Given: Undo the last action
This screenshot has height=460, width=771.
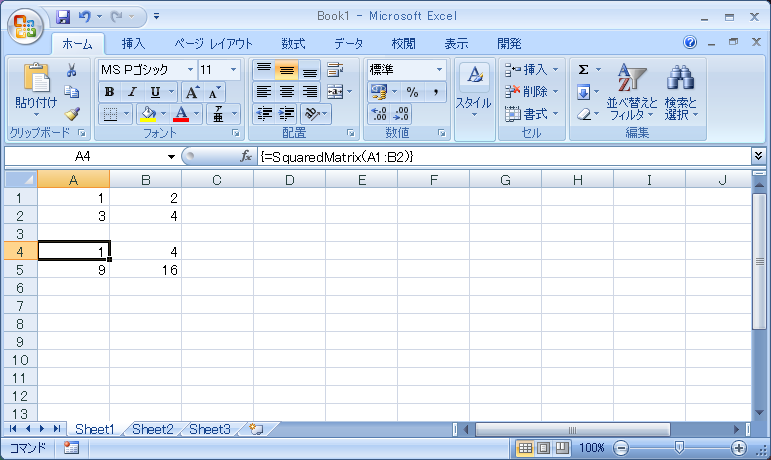Looking at the screenshot, I should [x=85, y=17].
